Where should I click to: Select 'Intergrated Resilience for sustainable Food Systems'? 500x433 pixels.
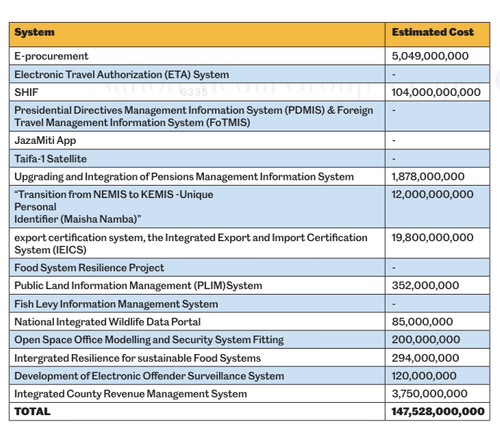[138, 358]
